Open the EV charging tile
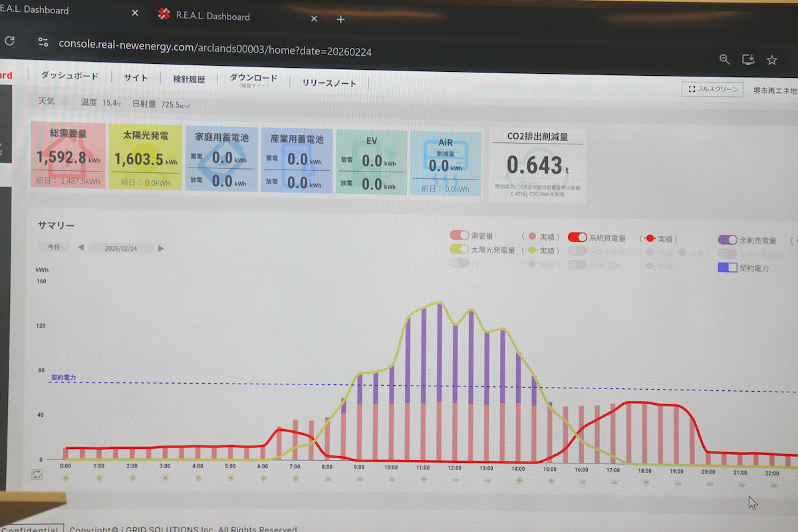The image size is (798, 532). (371, 162)
